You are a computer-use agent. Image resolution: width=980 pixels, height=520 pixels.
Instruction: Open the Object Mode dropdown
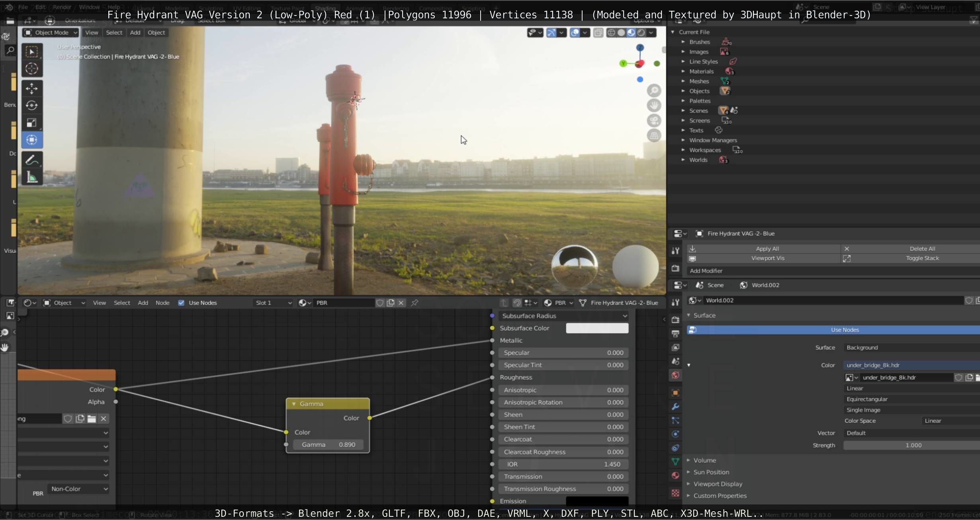51,33
